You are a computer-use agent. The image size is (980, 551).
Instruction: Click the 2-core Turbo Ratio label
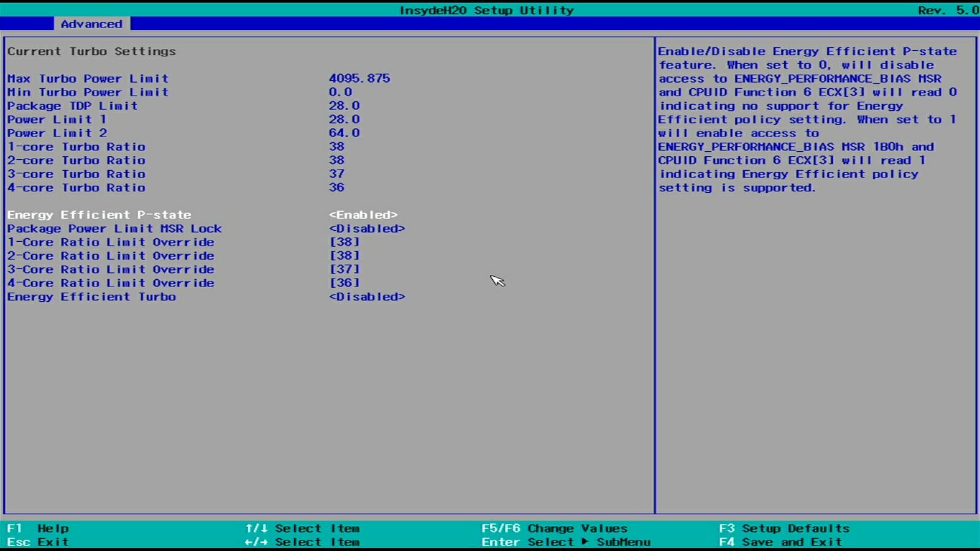(76, 160)
